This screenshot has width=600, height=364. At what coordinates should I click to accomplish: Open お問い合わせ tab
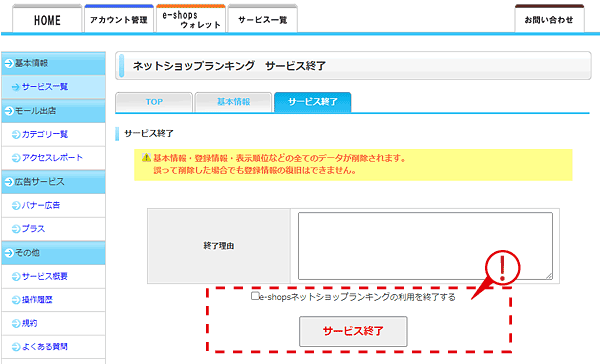549,19
